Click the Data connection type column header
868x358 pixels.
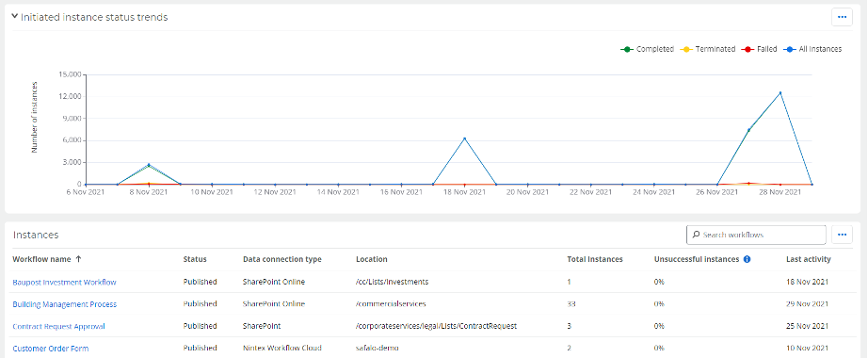[x=281, y=259]
